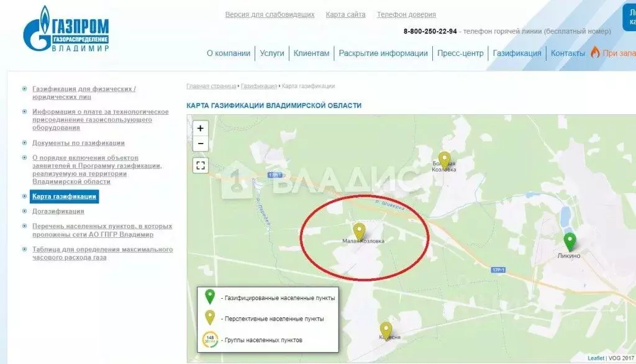The height and width of the screenshot is (364, 636).
Task: Click the Gazprom Vladimir logo
Action: coord(66,29)
